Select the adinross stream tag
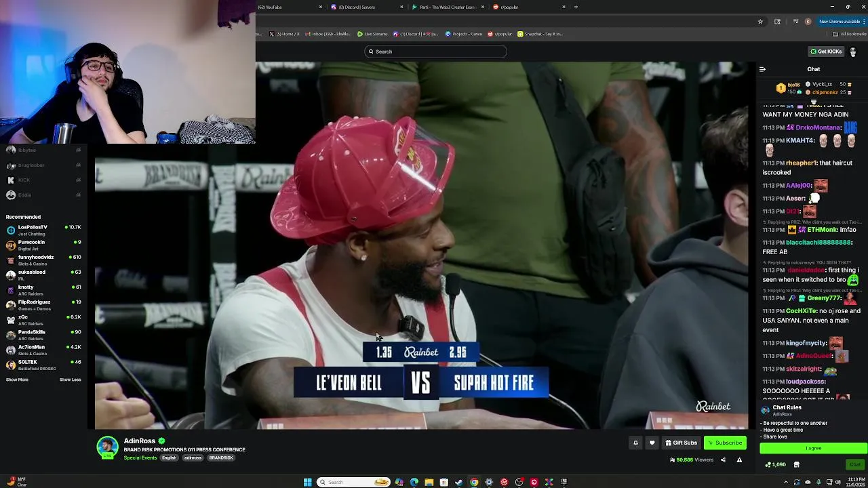The width and height of the screenshot is (868, 488). tap(193, 458)
